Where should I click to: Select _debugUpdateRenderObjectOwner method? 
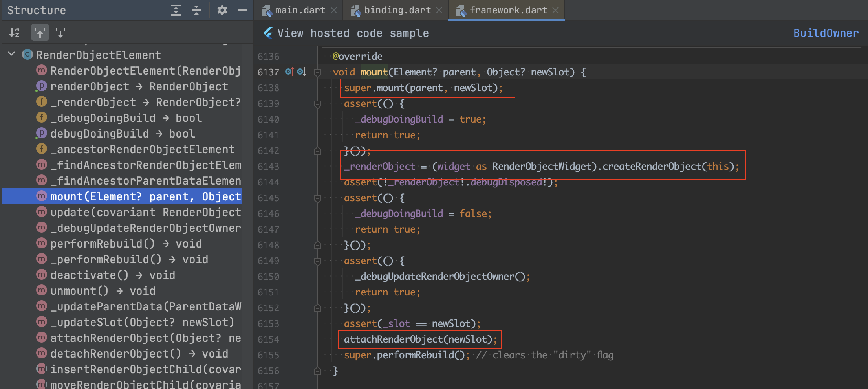click(x=139, y=228)
